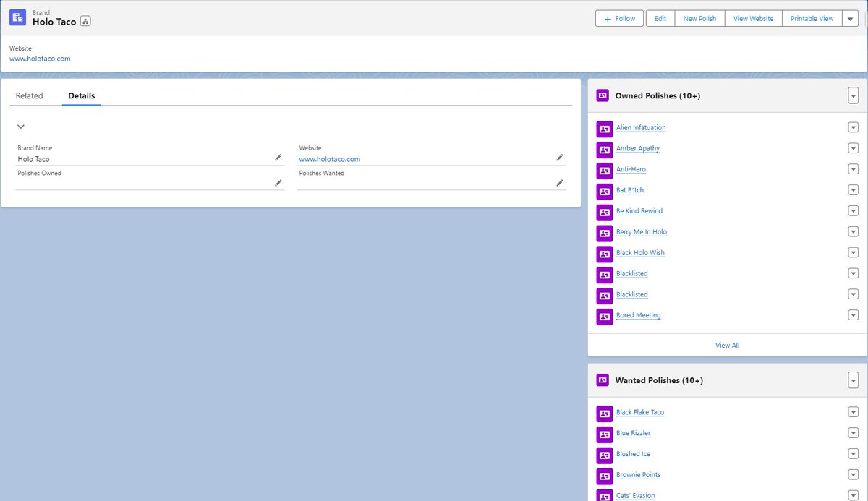868x501 pixels.
Task: Collapse the Details section chevron
Action: tap(21, 127)
